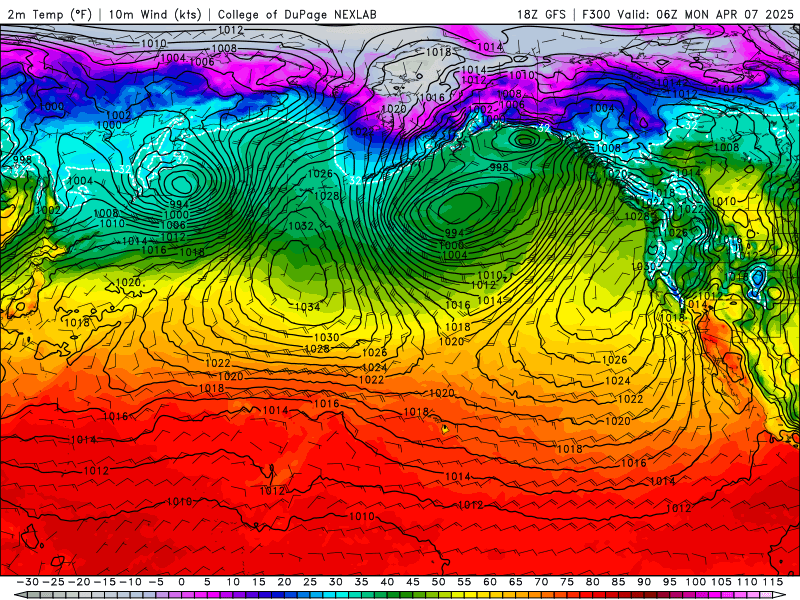Click the 95 colorbar tick label
The image size is (800, 600).
669,582
